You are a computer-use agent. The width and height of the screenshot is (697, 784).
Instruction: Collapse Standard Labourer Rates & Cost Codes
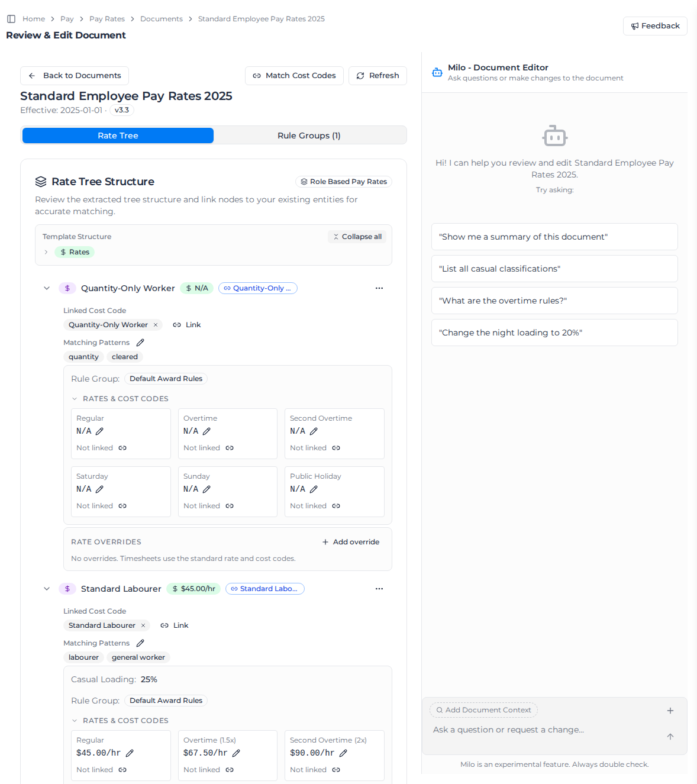coord(75,721)
